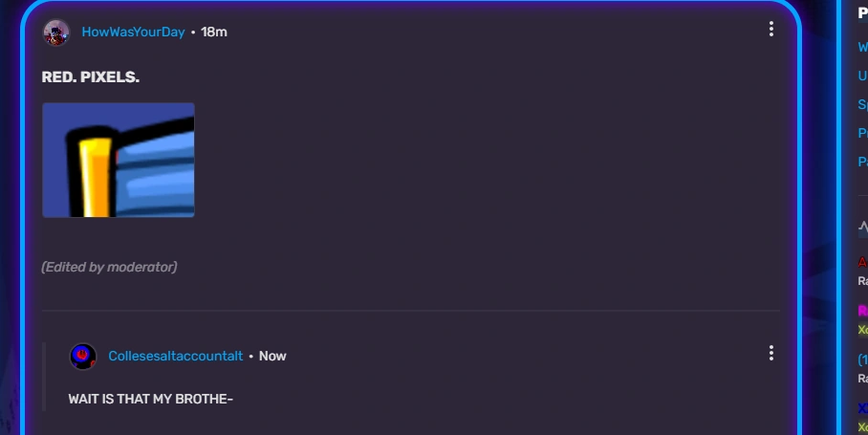Click the 'RED. PIXELS.' post title
Viewport: 868px width, 435px height.
click(91, 76)
